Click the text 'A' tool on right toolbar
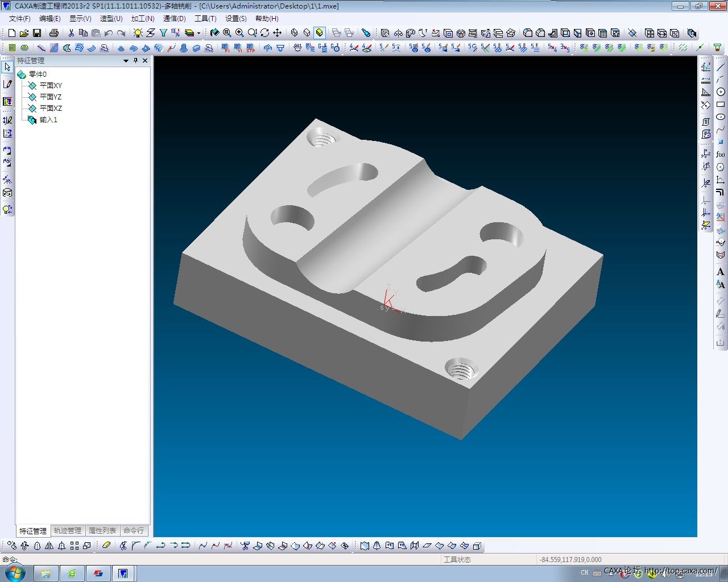This screenshot has width=728, height=582. (720, 272)
